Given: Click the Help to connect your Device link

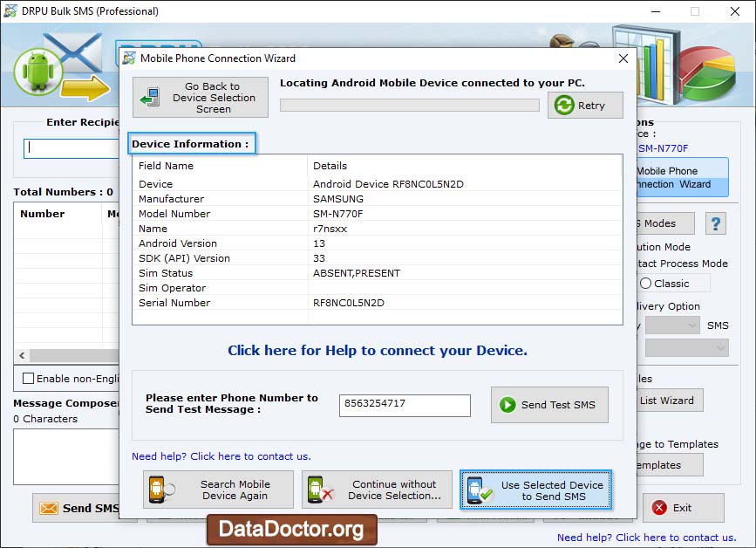Looking at the screenshot, I should (377, 350).
